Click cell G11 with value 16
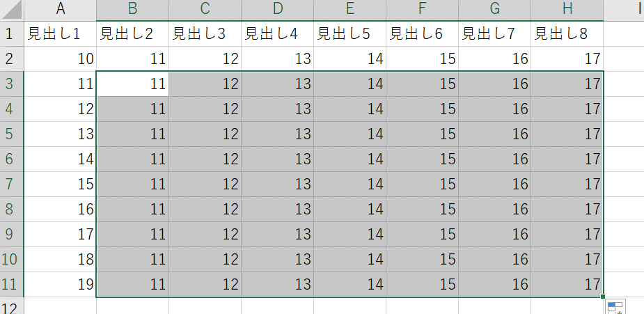The width and height of the screenshot is (644, 314). click(494, 285)
